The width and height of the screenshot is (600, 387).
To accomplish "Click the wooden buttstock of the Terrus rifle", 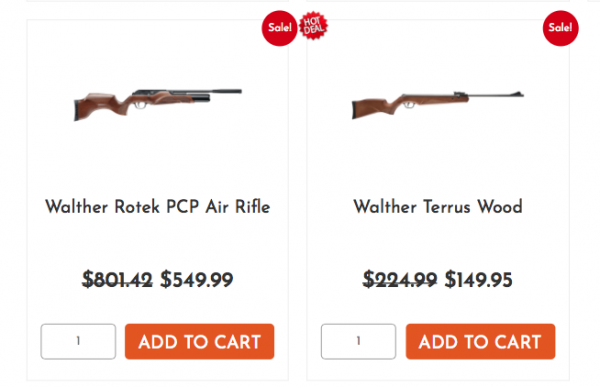I will point(371,108).
